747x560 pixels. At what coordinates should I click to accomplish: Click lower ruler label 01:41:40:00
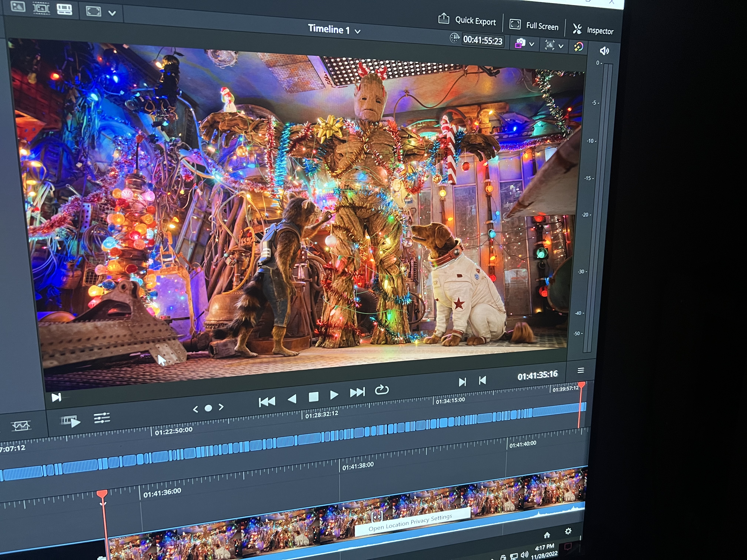(x=522, y=444)
